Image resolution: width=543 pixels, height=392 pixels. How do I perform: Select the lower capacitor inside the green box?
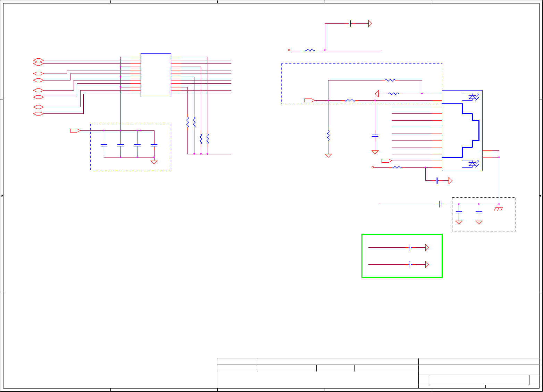410,264
